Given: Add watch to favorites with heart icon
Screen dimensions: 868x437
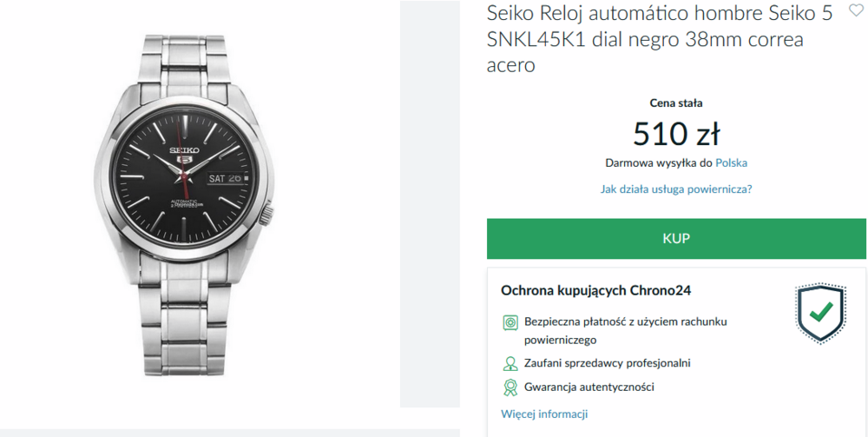Looking at the screenshot, I should pos(856,11).
